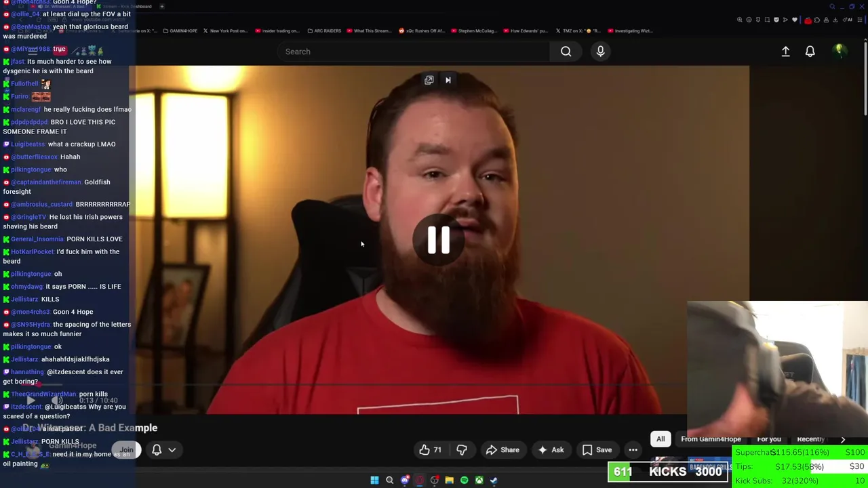Screen dimensions: 868x488
Task: Click the Ask button
Action: (551, 450)
